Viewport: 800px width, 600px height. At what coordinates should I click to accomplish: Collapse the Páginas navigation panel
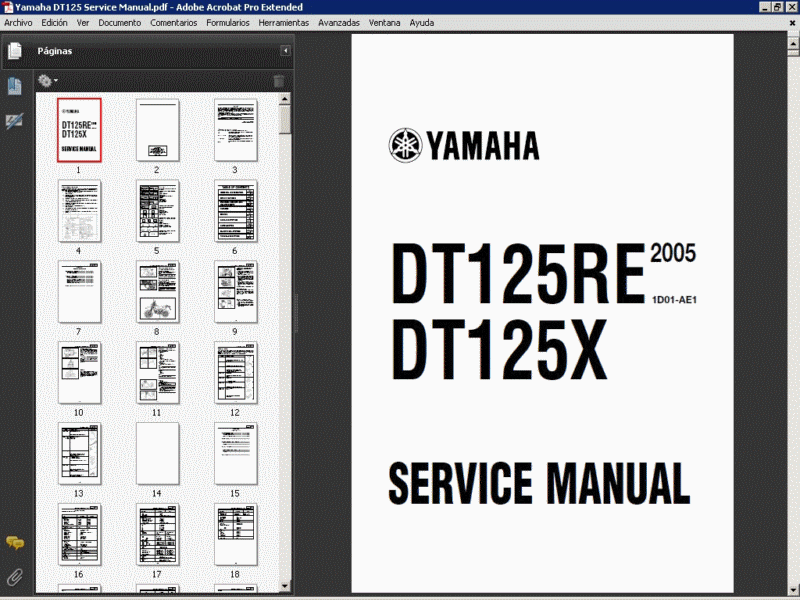(x=285, y=51)
